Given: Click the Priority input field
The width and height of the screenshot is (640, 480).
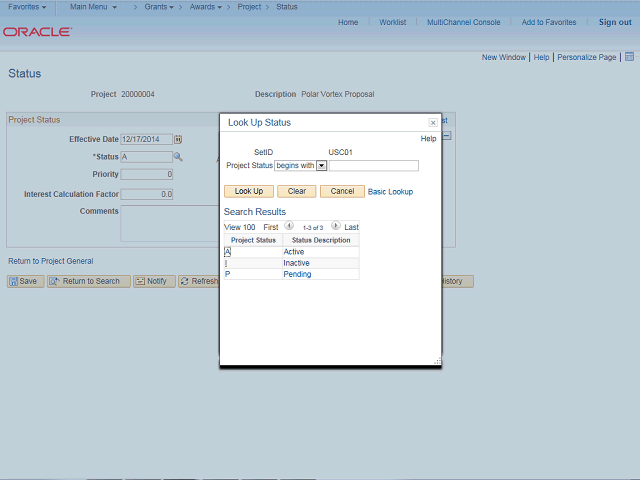Looking at the screenshot, I should pos(147,174).
